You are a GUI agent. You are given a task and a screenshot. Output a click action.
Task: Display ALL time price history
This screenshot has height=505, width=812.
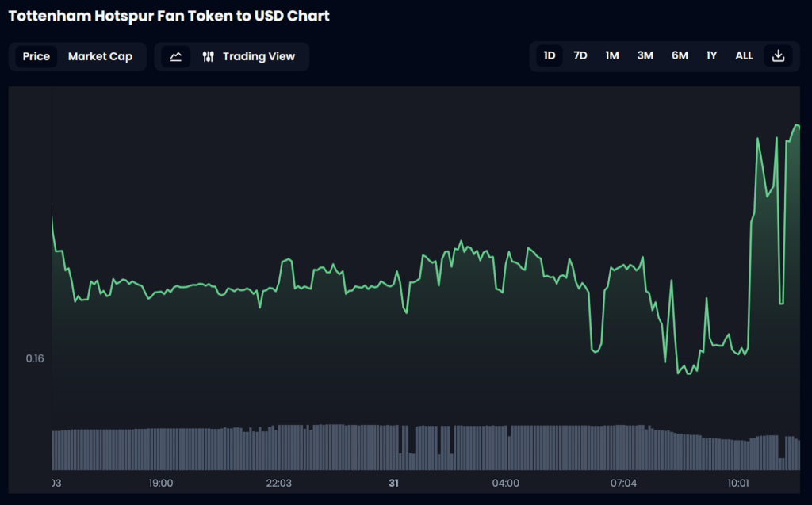pos(744,55)
